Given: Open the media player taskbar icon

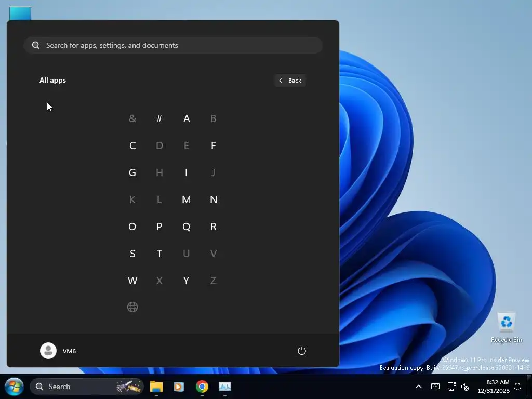Looking at the screenshot, I should pos(179,387).
